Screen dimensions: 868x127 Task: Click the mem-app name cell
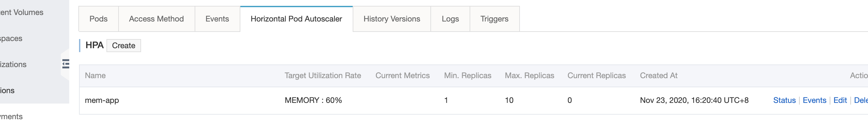[x=102, y=100]
